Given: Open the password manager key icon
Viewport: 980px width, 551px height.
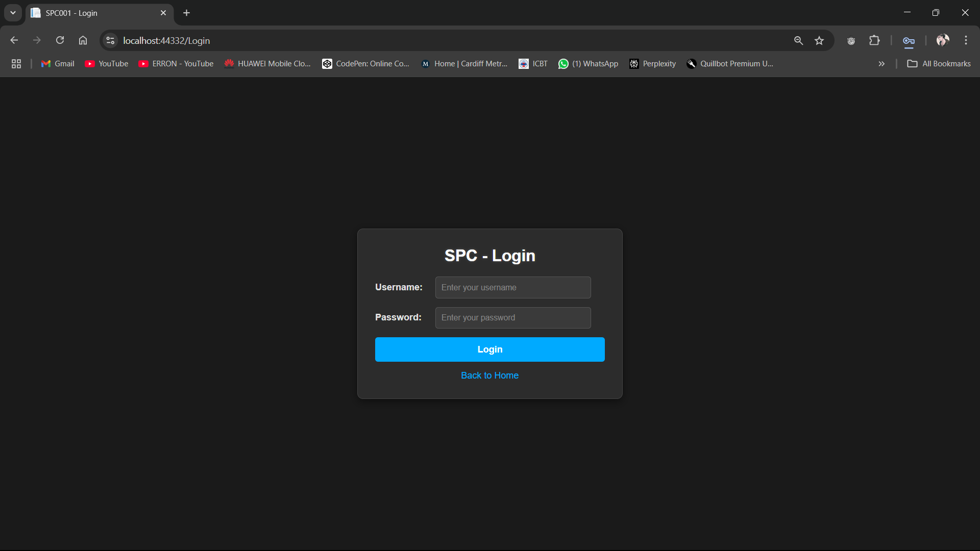Looking at the screenshot, I should 909,41.
